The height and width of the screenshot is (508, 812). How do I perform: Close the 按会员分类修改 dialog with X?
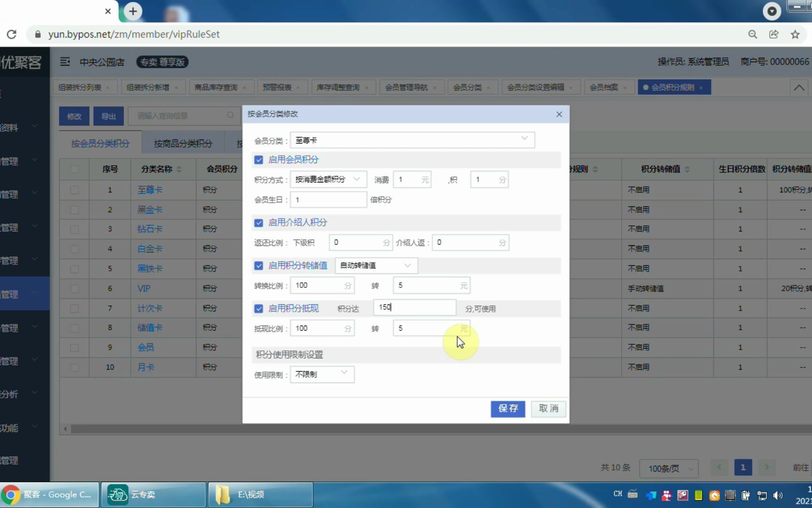tap(559, 114)
